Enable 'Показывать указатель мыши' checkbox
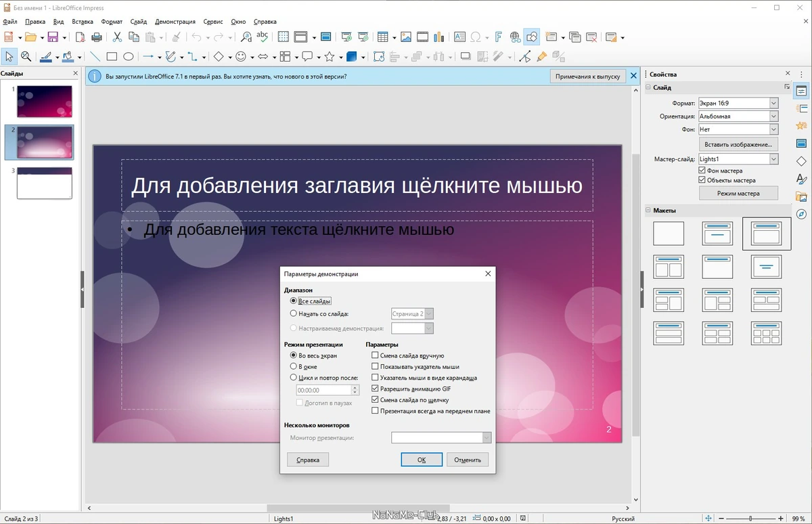This screenshot has width=812, height=524. tap(375, 366)
